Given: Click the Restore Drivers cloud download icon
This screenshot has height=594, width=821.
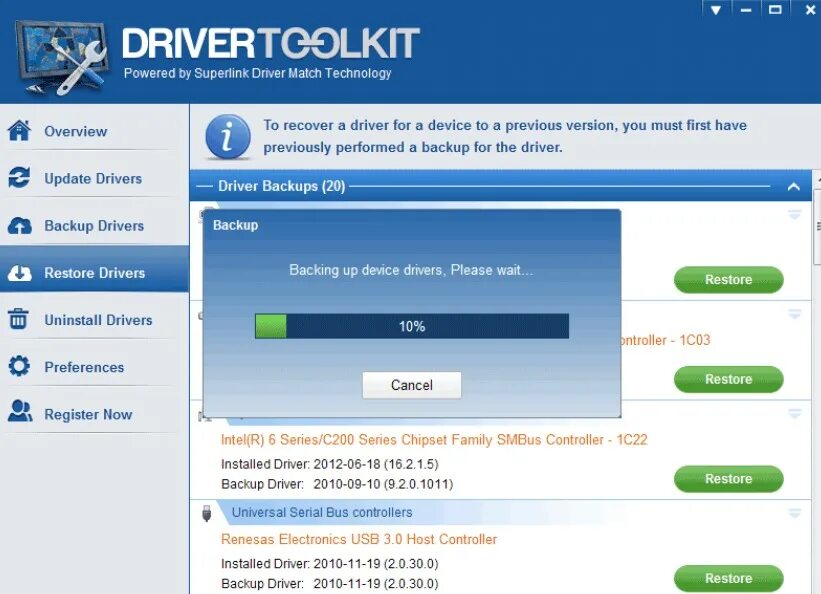Looking at the screenshot, I should [19, 272].
